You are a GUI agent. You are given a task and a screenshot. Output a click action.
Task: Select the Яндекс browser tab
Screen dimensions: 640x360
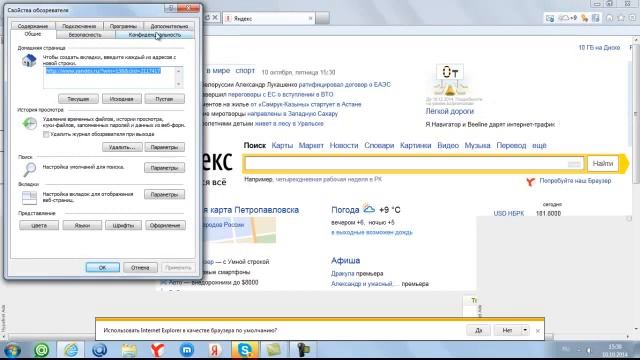[269, 18]
